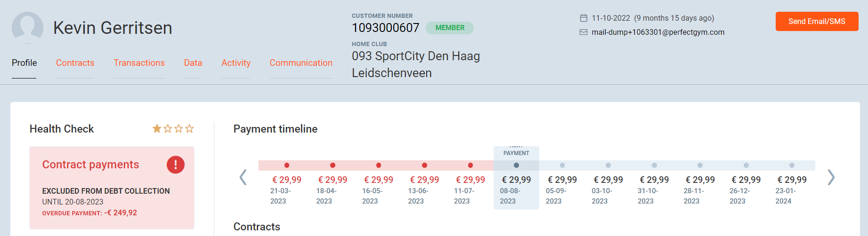Switch to the Transactions tab
The width and height of the screenshot is (868, 236).
click(139, 63)
